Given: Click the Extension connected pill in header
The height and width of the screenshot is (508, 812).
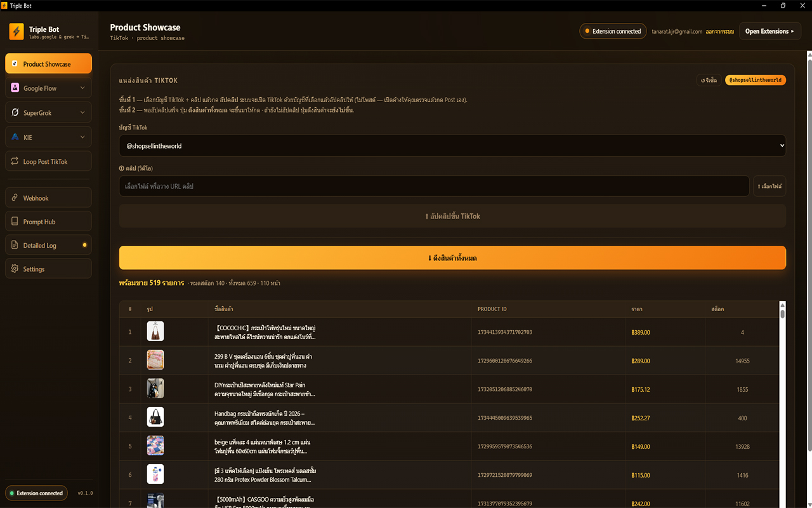Looking at the screenshot, I should pos(613,31).
